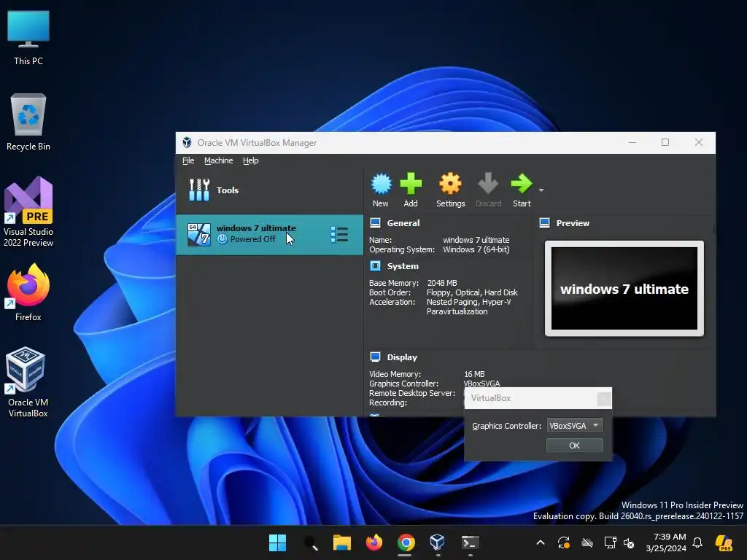747x560 pixels.
Task: Open the Terminal taskbar icon
Action: click(470, 542)
